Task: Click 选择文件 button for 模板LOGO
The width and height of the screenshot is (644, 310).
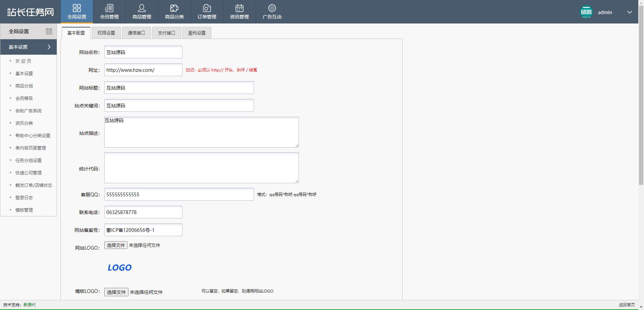Action: (116, 292)
